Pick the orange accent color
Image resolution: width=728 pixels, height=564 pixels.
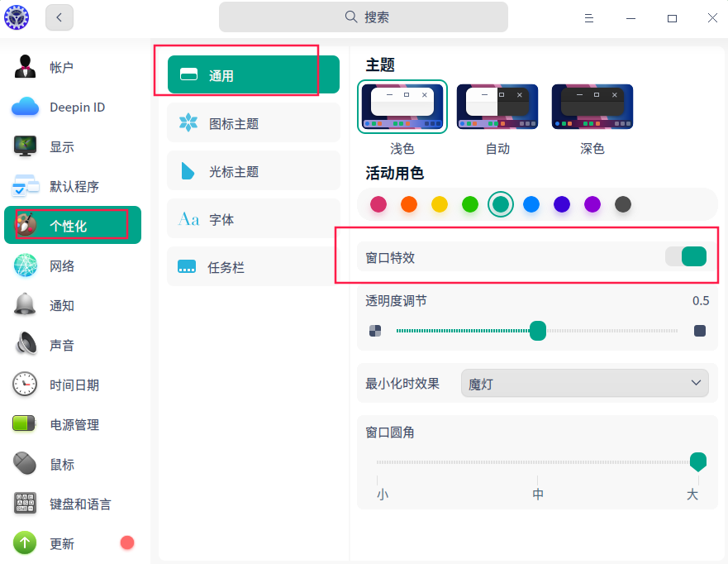pos(409,204)
